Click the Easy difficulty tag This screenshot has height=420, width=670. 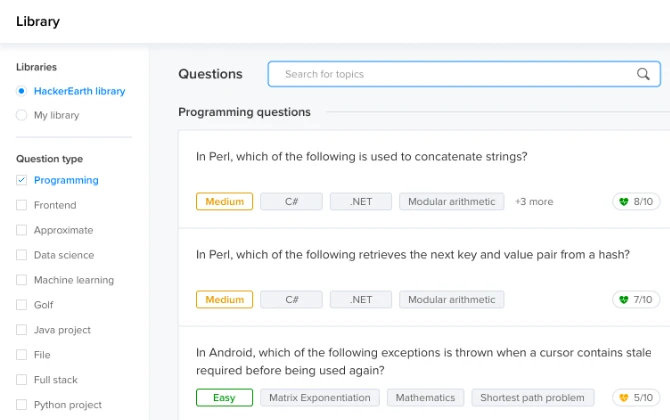(x=224, y=398)
